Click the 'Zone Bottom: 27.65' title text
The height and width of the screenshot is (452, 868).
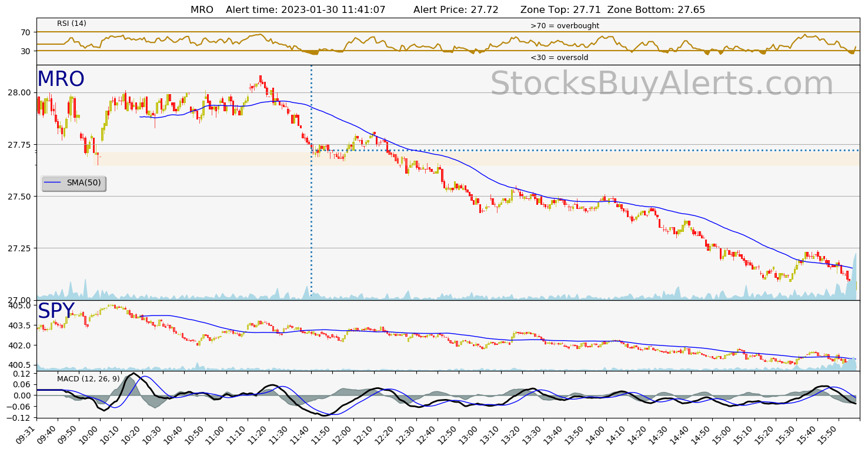click(x=656, y=9)
